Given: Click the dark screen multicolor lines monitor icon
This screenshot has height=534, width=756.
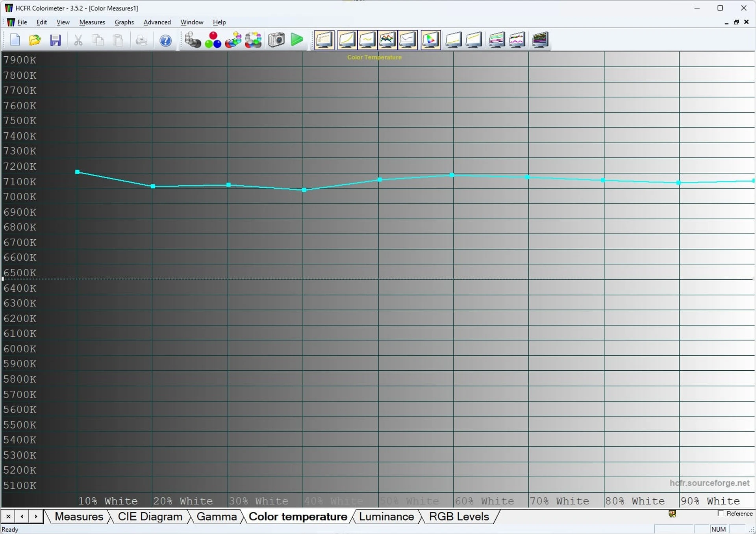Looking at the screenshot, I should pos(540,40).
